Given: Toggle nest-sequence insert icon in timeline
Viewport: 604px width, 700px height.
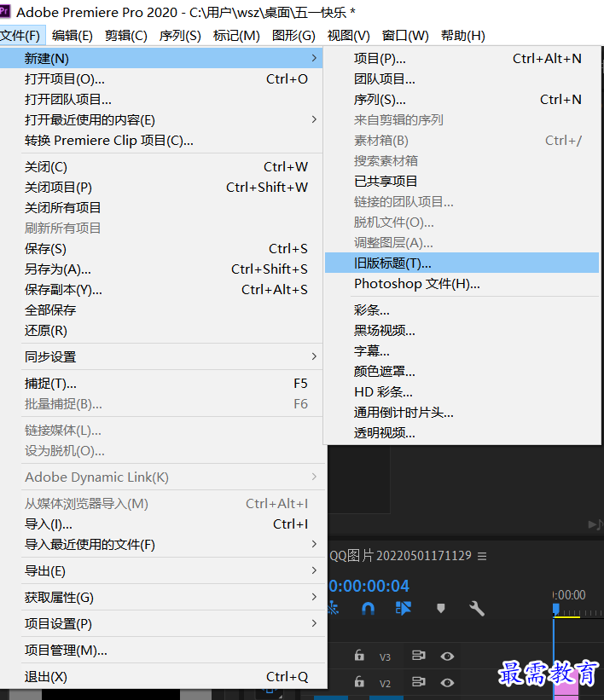Looking at the screenshot, I should click(334, 608).
